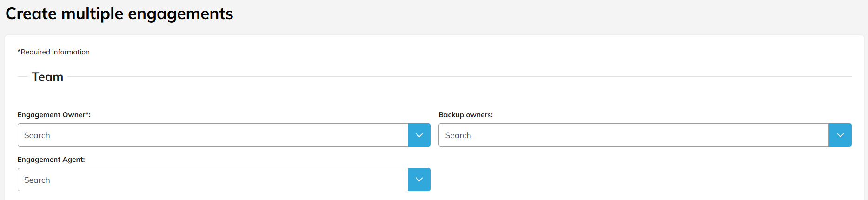This screenshot has width=868, height=200.
Task: Open the Engagement Owner dropdown arrow
Action: coord(419,135)
